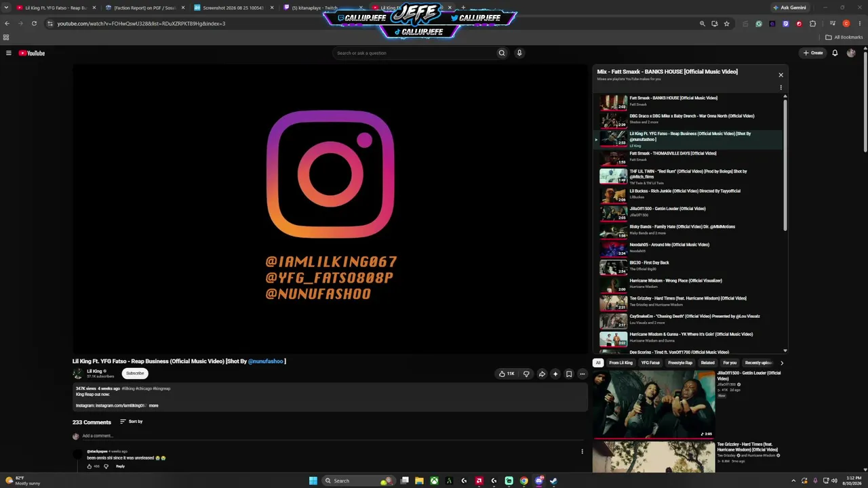The height and width of the screenshot is (488, 868).
Task: Open Steam from the taskbar
Action: coord(553,481)
